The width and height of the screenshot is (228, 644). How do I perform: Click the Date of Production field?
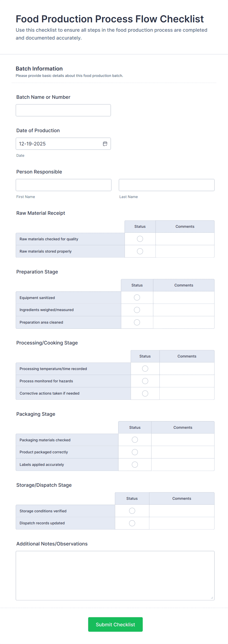click(59, 144)
